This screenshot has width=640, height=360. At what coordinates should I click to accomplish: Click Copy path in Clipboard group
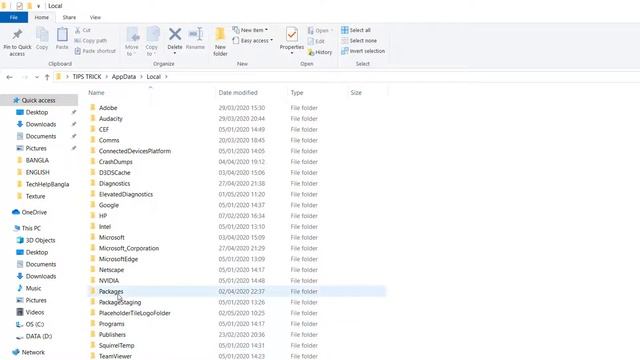(91, 40)
